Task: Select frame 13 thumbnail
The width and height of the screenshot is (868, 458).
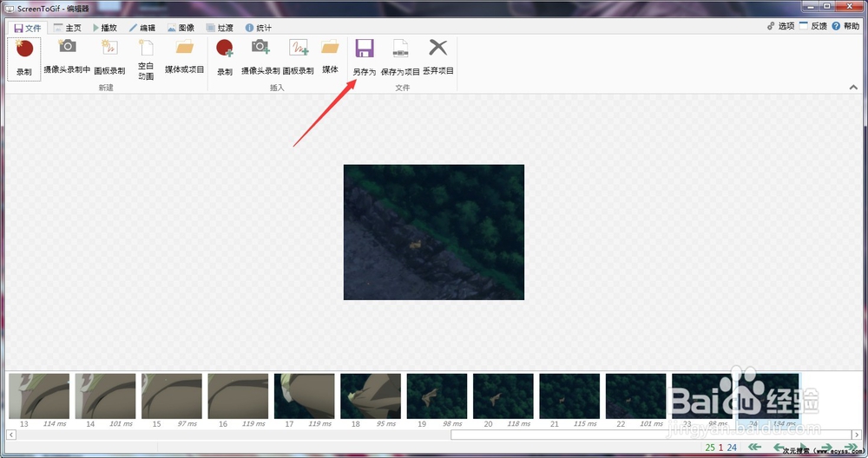Action: pos(39,396)
